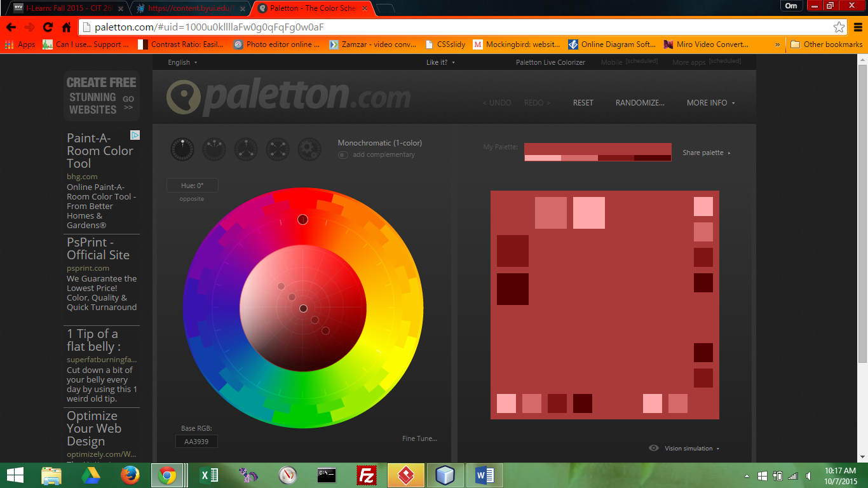The image size is (868, 488).
Task: Click the volume icon in the system tray
Action: click(x=808, y=476)
